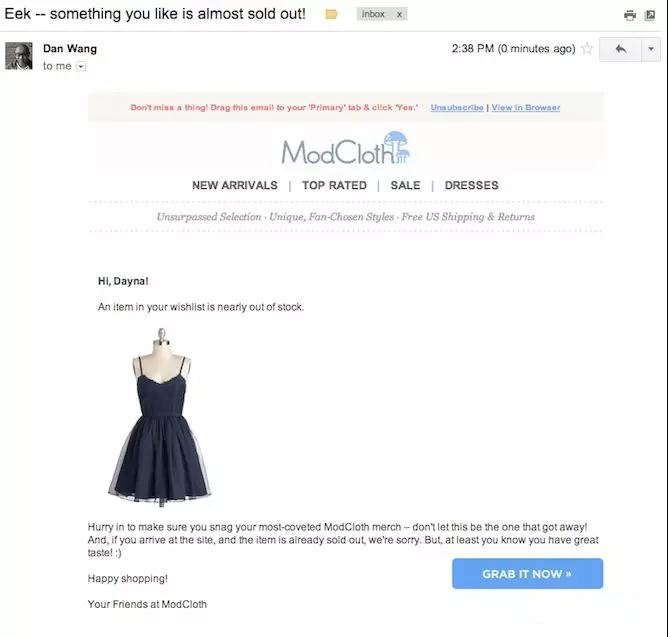Open the more reply options dropdown

(x=651, y=49)
